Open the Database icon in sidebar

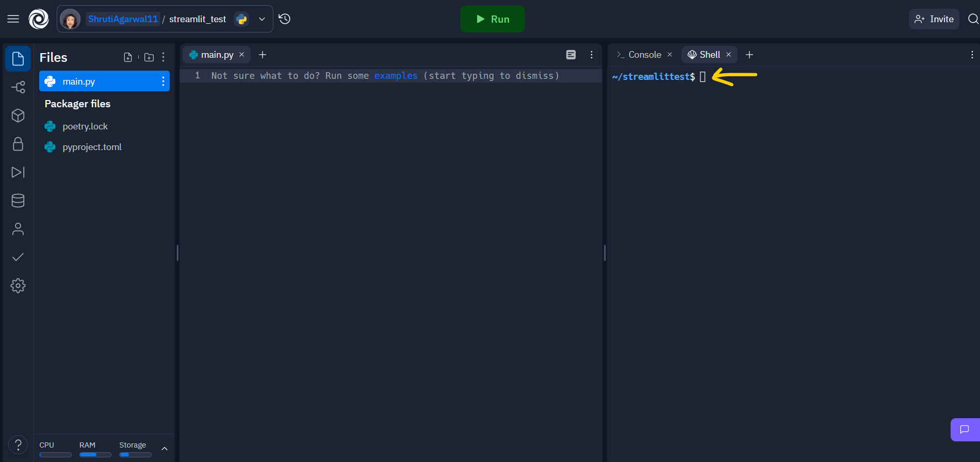[18, 201]
